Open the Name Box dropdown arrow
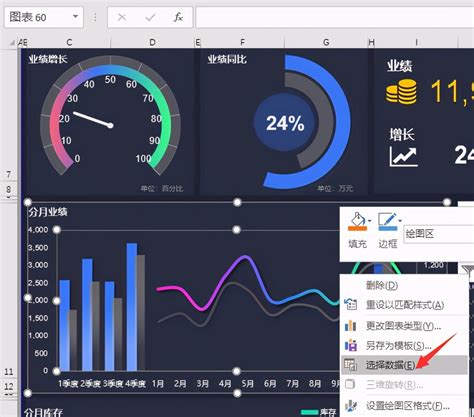The image size is (474, 417). [x=75, y=17]
